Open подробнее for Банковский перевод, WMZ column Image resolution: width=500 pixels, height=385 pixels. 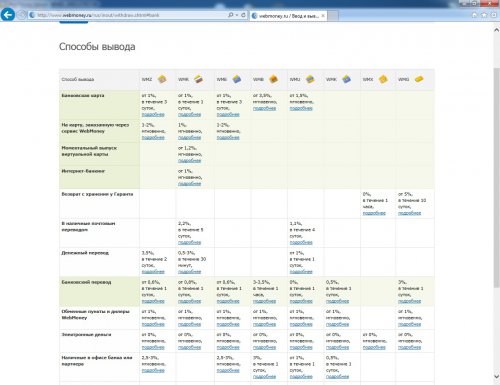pos(153,301)
